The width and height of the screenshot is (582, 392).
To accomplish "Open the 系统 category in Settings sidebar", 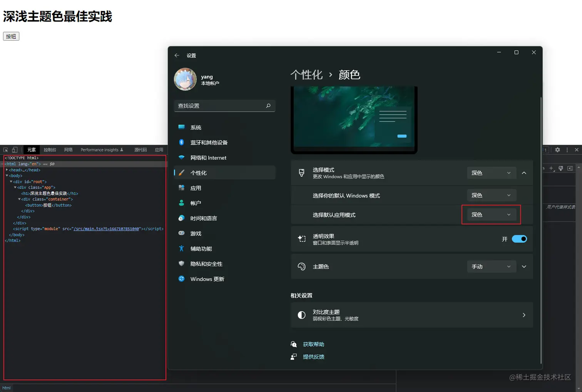I will (x=225, y=127).
